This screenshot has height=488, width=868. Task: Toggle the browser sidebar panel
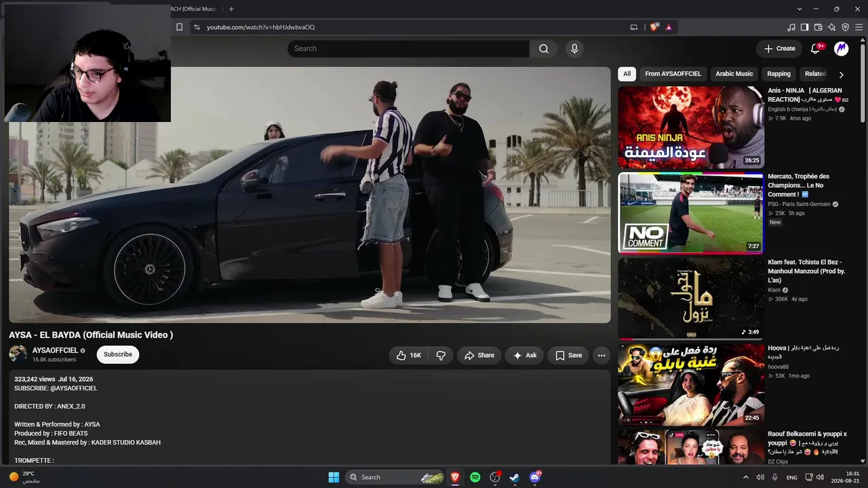coord(805,27)
